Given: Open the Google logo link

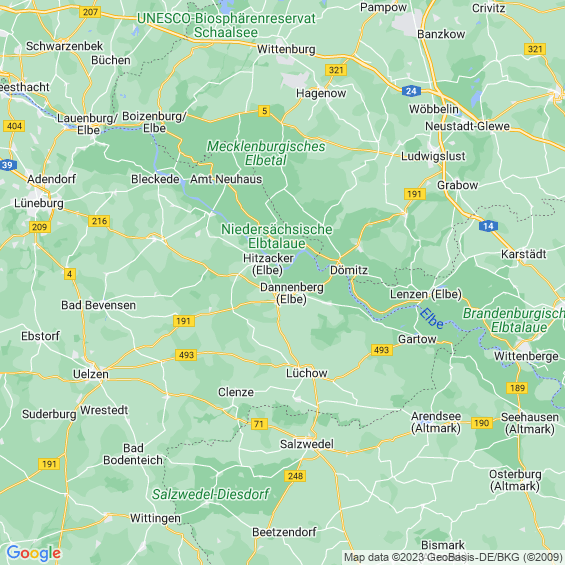Looking at the screenshot, I should click(34, 553).
